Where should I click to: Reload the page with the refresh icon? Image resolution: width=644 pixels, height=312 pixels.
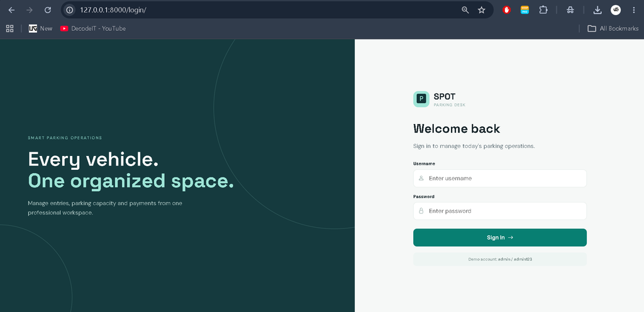pos(48,10)
